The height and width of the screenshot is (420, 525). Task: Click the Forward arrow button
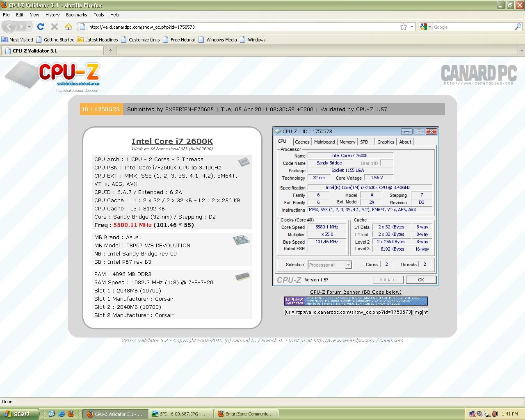21,27
